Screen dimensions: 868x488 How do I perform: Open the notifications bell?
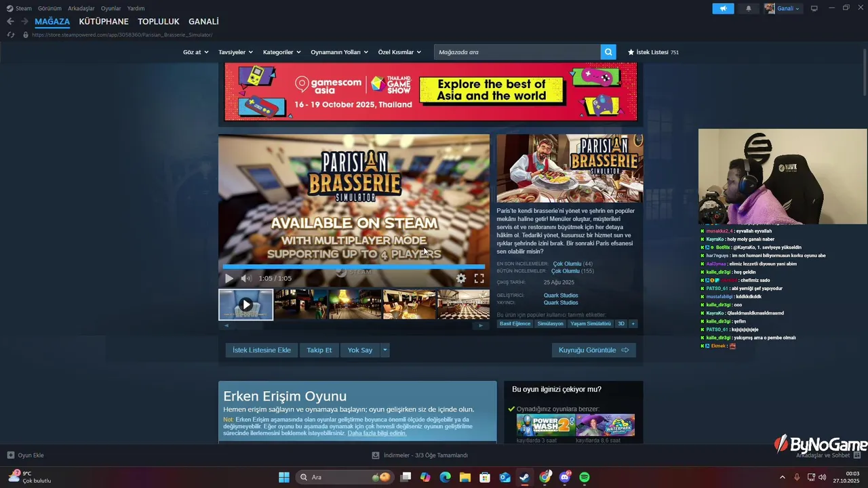pos(749,8)
